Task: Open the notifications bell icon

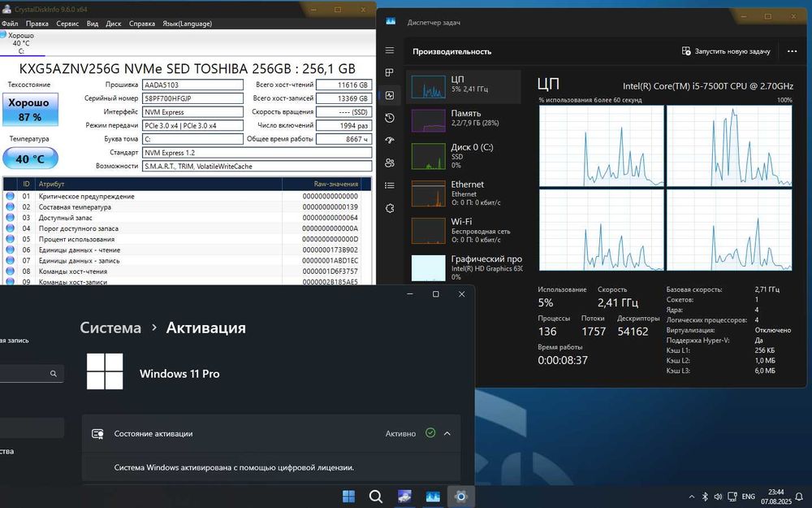Action: (x=800, y=497)
